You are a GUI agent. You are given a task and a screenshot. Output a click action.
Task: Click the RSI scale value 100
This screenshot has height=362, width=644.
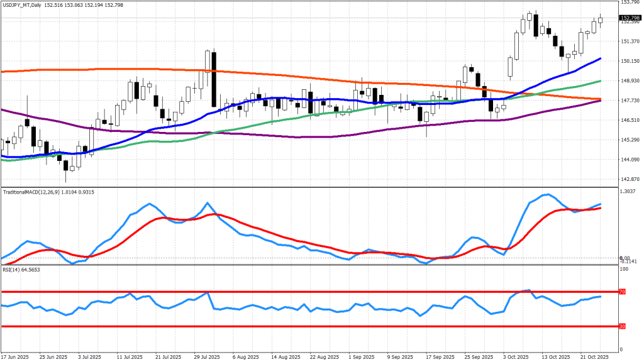coord(625,269)
